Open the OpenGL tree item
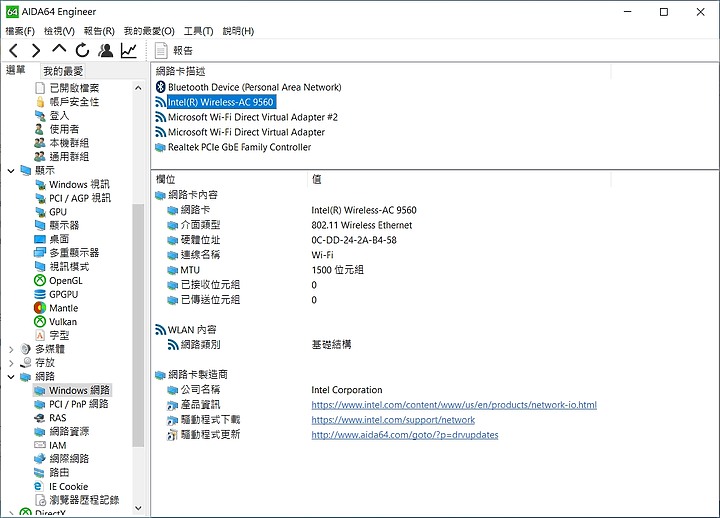This screenshot has width=720, height=518. tap(59, 281)
